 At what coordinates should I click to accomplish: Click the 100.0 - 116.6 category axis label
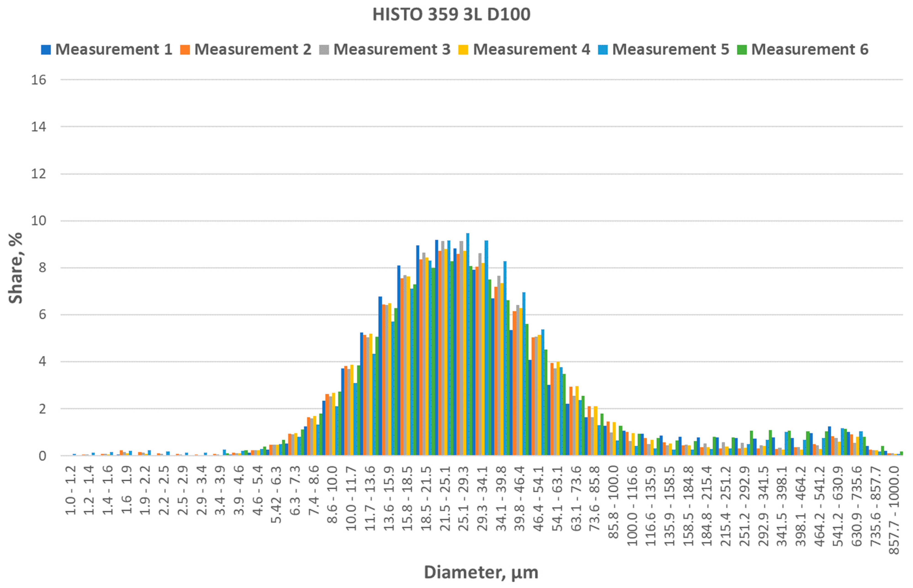click(x=632, y=506)
